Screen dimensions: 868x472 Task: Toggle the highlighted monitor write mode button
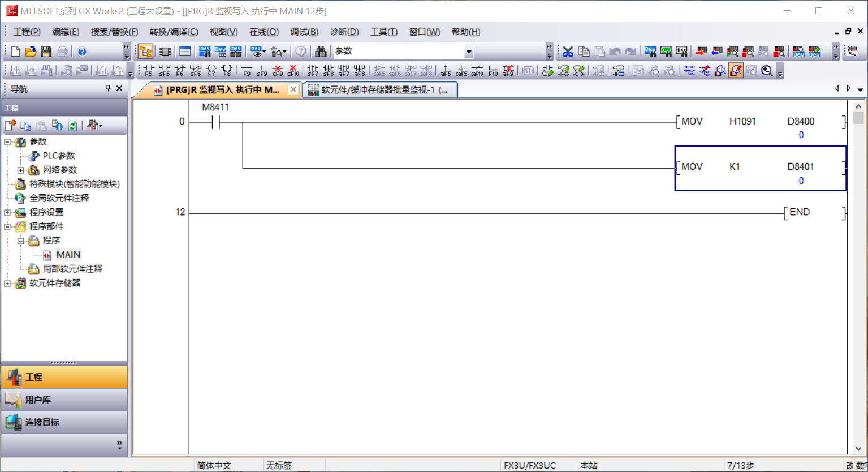[x=736, y=70]
